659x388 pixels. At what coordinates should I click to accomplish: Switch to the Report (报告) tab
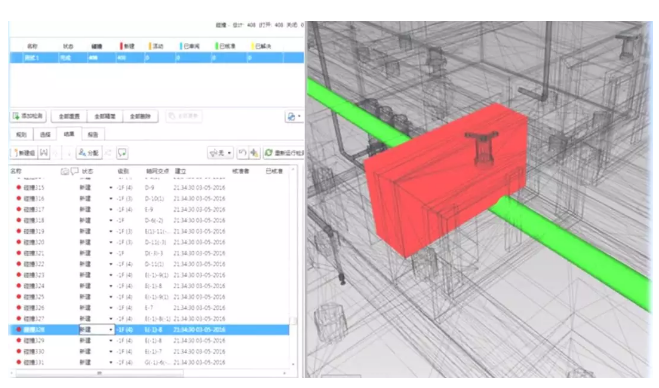click(93, 135)
